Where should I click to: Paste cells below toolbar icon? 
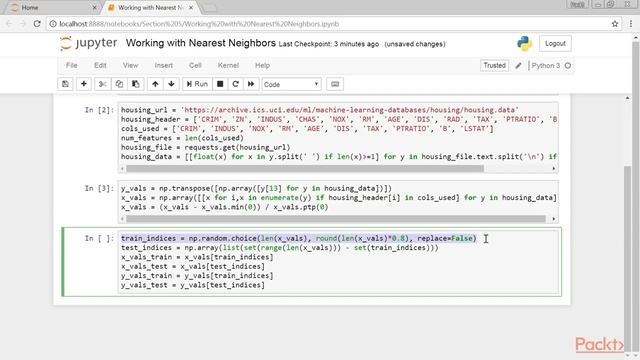click(136, 84)
